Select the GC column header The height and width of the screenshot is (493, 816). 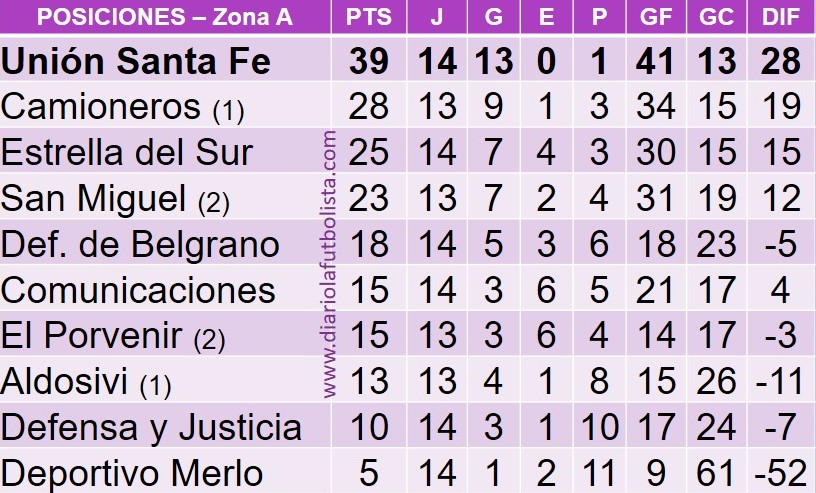coord(716,17)
